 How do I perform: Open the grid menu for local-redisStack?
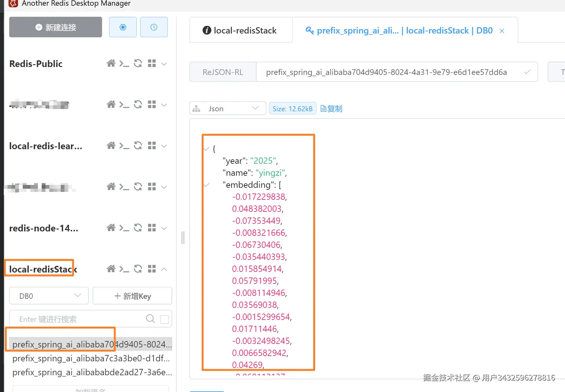pos(152,269)
